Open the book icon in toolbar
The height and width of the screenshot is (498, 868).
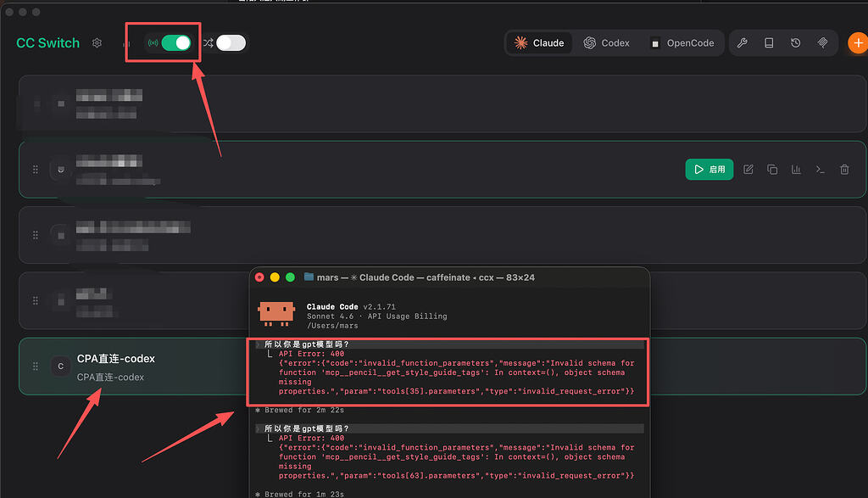point(769,42)
